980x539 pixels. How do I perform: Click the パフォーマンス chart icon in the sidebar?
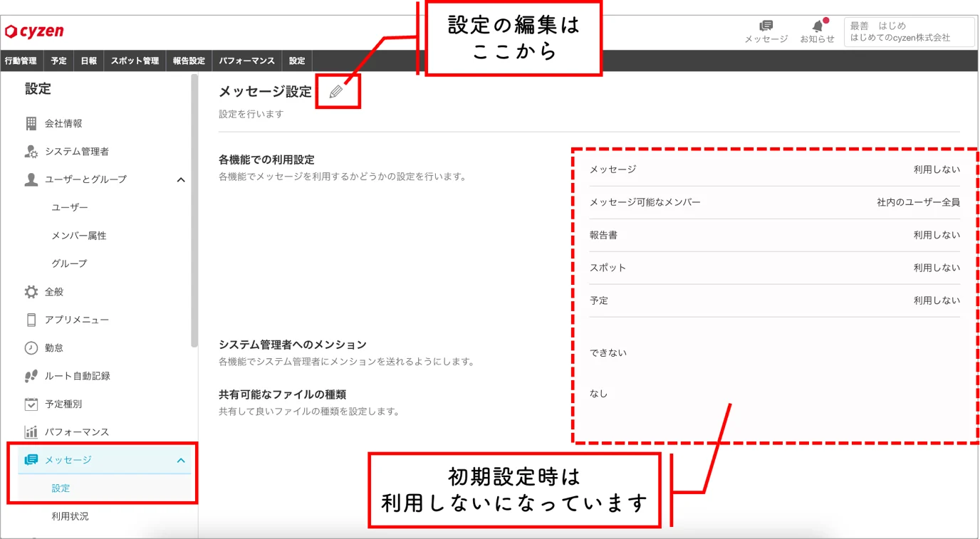31,431
